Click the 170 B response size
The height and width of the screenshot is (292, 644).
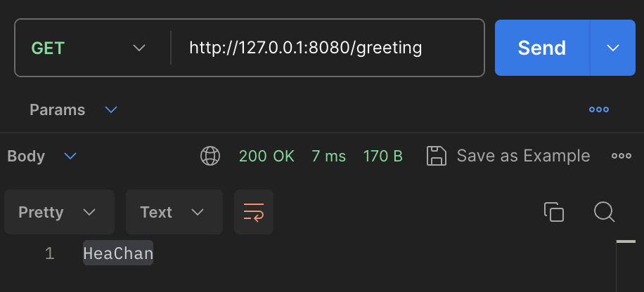382,157
